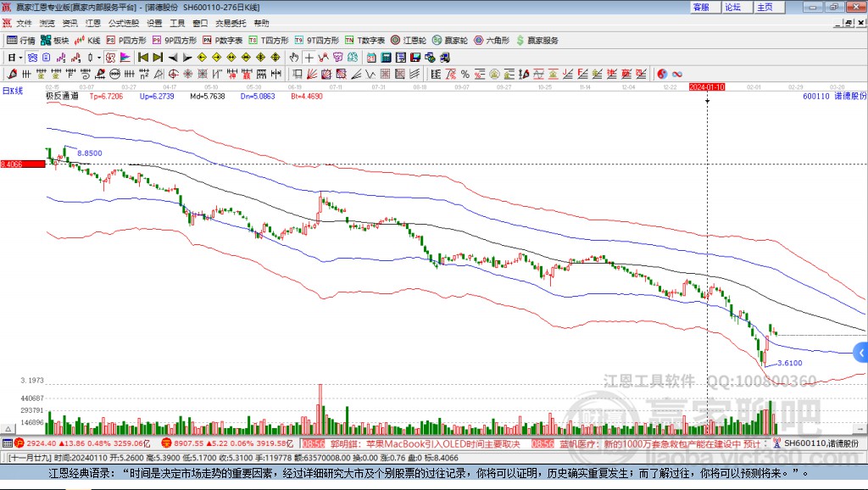
Task: Select the percent % line tool
Action: pyautogui.click(x=465, y=74)
